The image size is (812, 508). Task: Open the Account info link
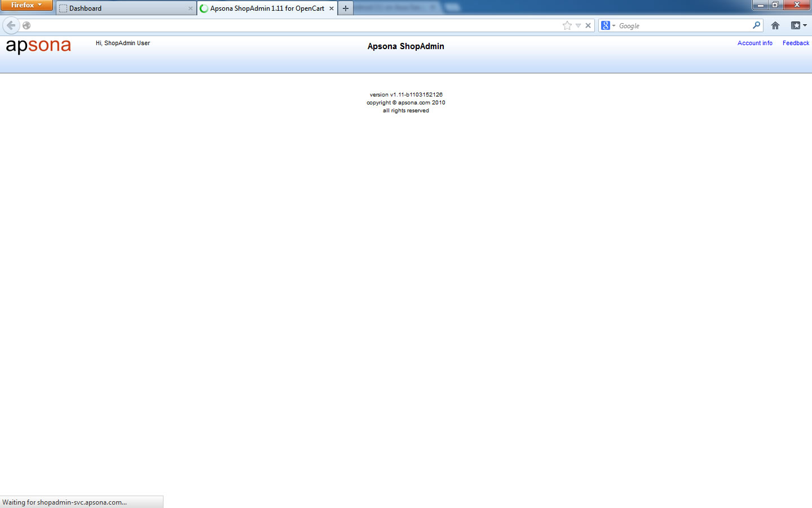click(755, 43)
